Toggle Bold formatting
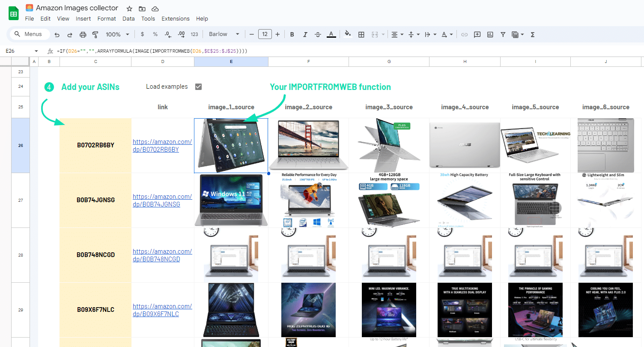The height and width of the screenshot is (347, 644). point(292,35)
